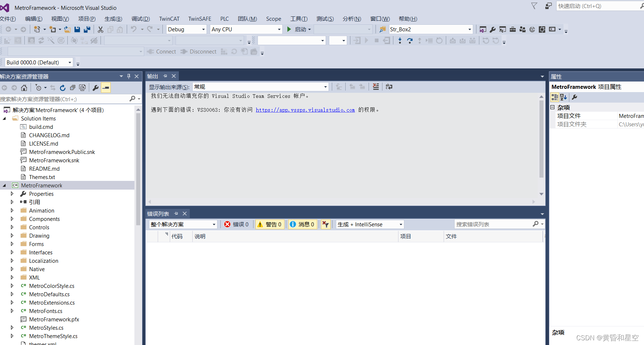The width and height of the screenshot is (644, 345).
Task: Open the Str_Box2 find combo box
Action: pyautogui.click(x=431, y=29)
